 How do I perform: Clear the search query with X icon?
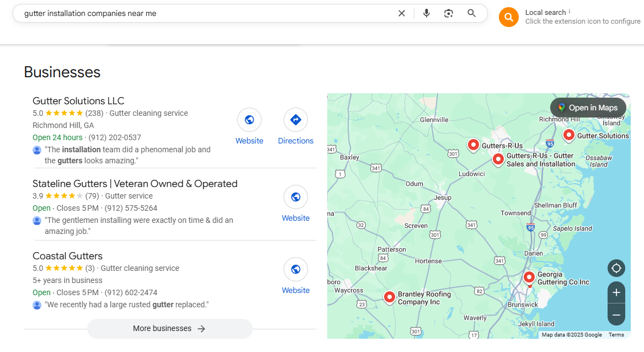(x=402, y=13)
